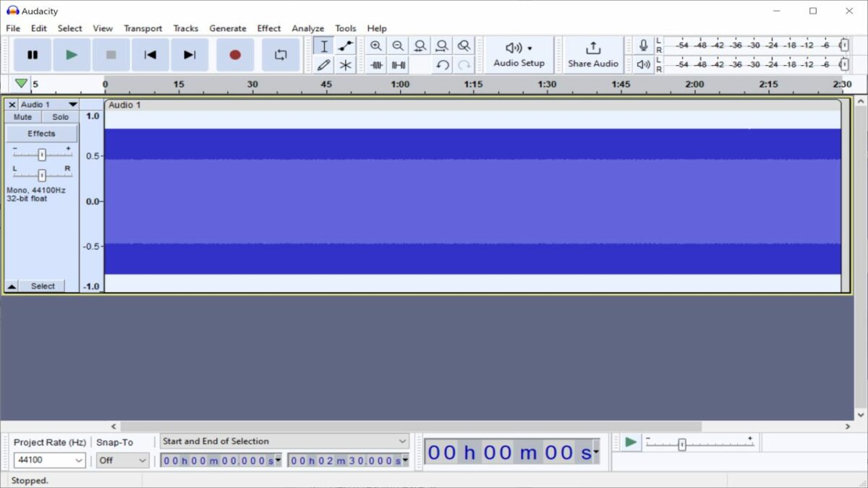
Task: Open the audio position time format arrow
Action: (596, 453)
